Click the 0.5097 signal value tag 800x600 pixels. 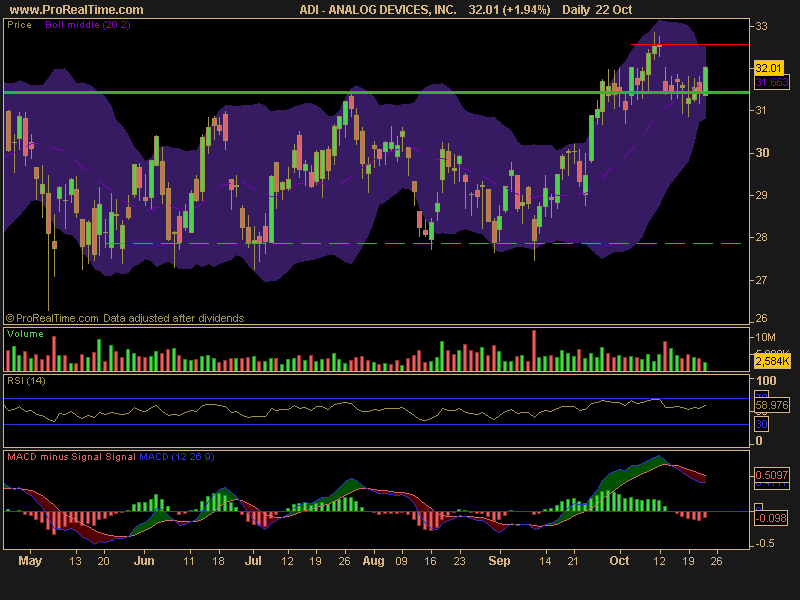pos(771,475)
